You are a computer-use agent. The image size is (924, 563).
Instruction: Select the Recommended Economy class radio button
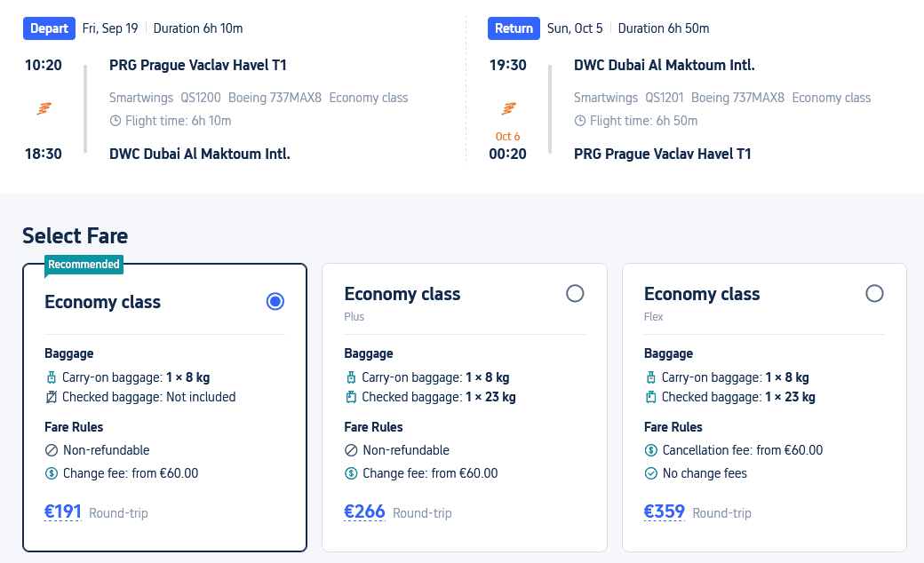(x=275, y=302)
